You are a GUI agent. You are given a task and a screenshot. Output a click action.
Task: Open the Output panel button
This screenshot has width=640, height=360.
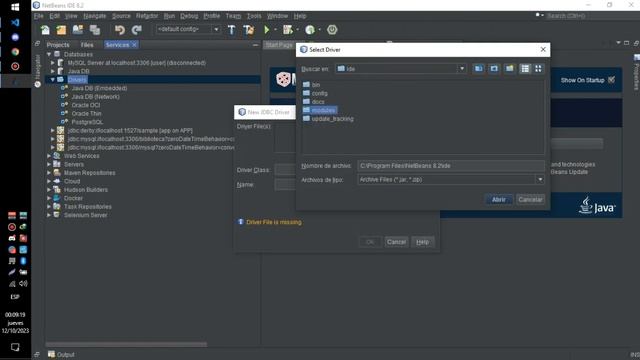[61, 355]
